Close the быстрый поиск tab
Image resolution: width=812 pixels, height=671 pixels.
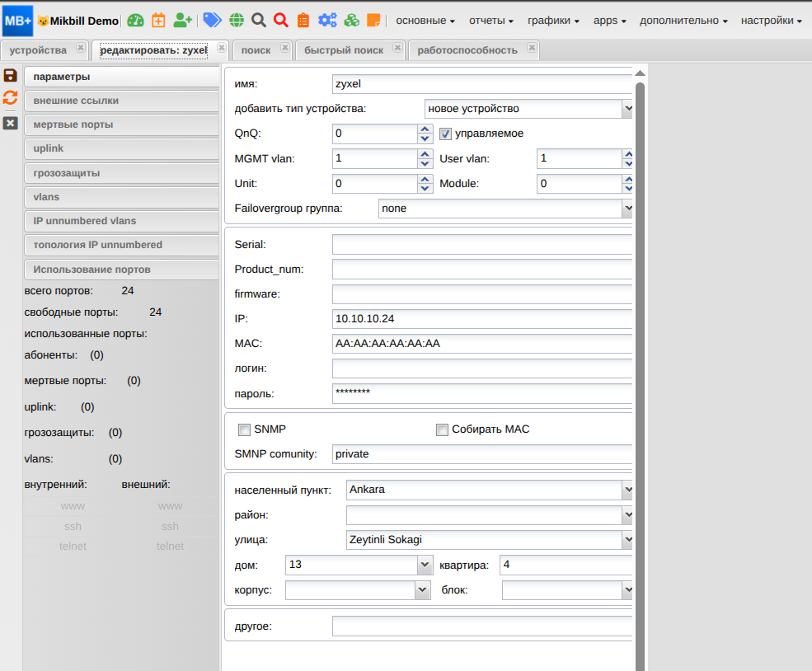(x=397, y=48)
